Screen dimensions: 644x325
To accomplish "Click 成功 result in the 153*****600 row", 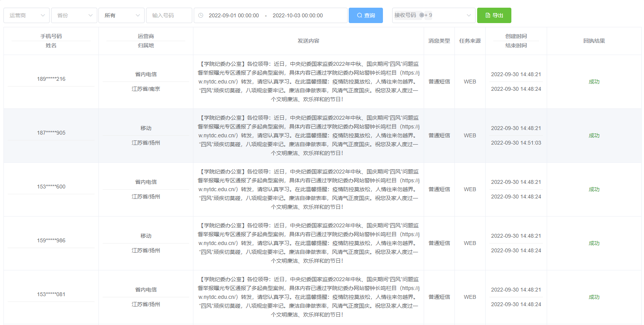I will (x=594, y=189).
